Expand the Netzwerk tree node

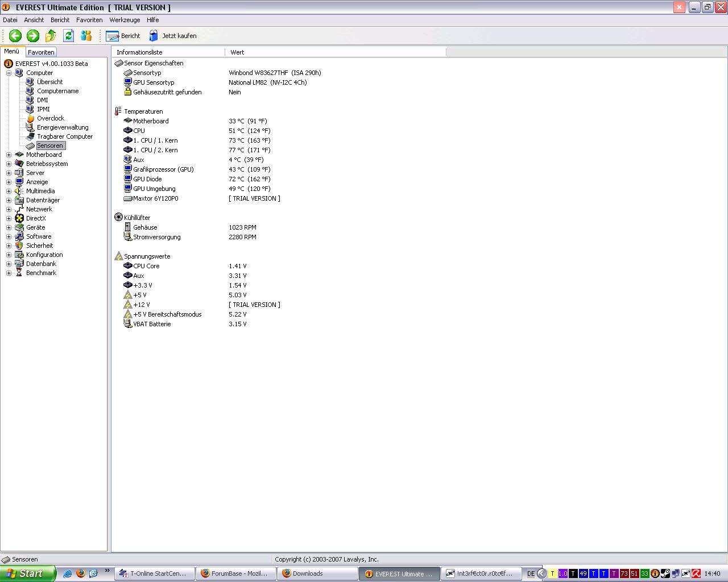click(9, 209)
